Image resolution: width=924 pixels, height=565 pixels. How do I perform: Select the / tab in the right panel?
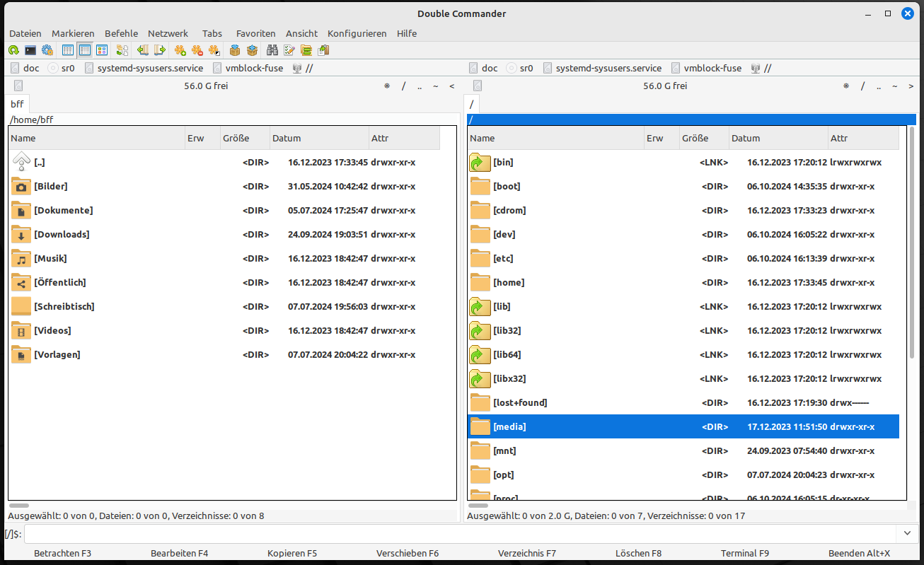click(472, 104)
